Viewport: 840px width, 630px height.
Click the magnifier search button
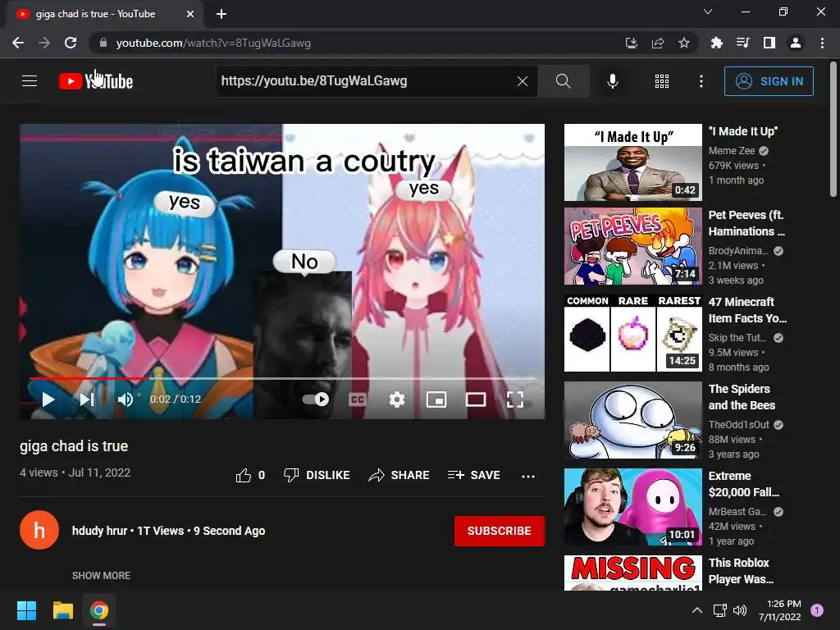(563, 81)
